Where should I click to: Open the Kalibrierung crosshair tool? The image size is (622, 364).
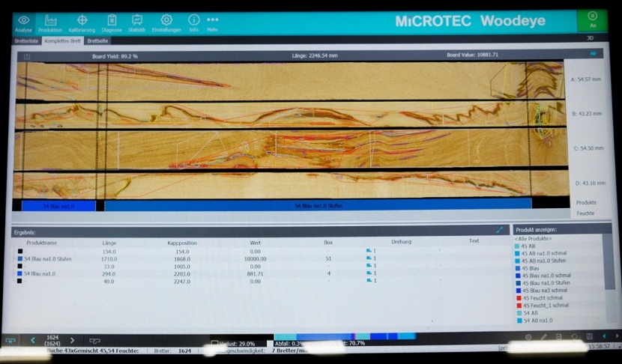coord(82,22)
